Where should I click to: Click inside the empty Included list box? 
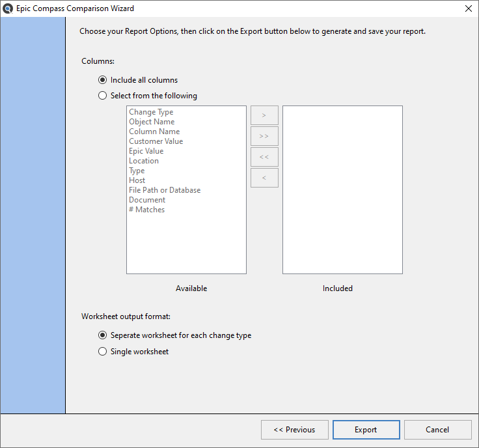point(342,189)
